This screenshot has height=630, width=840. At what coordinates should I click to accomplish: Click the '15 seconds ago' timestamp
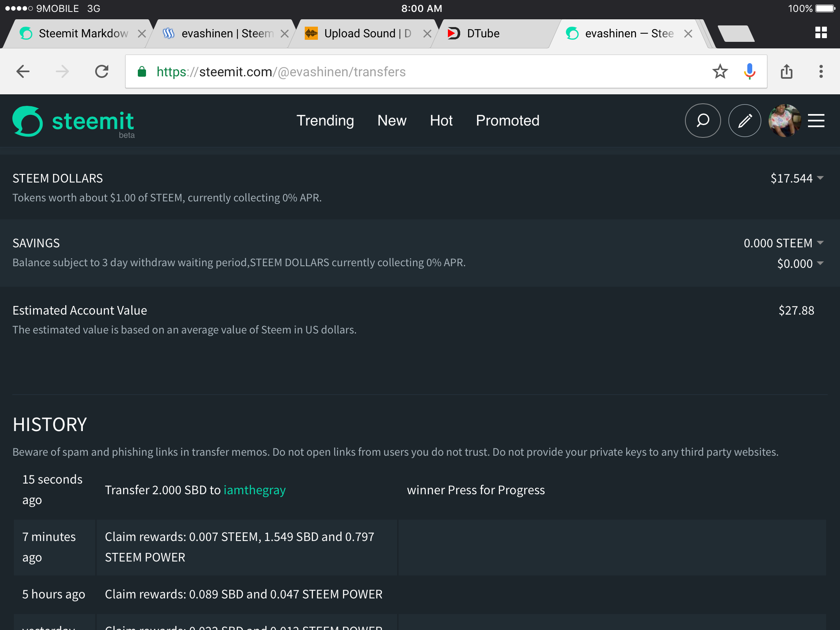point(52,490)
